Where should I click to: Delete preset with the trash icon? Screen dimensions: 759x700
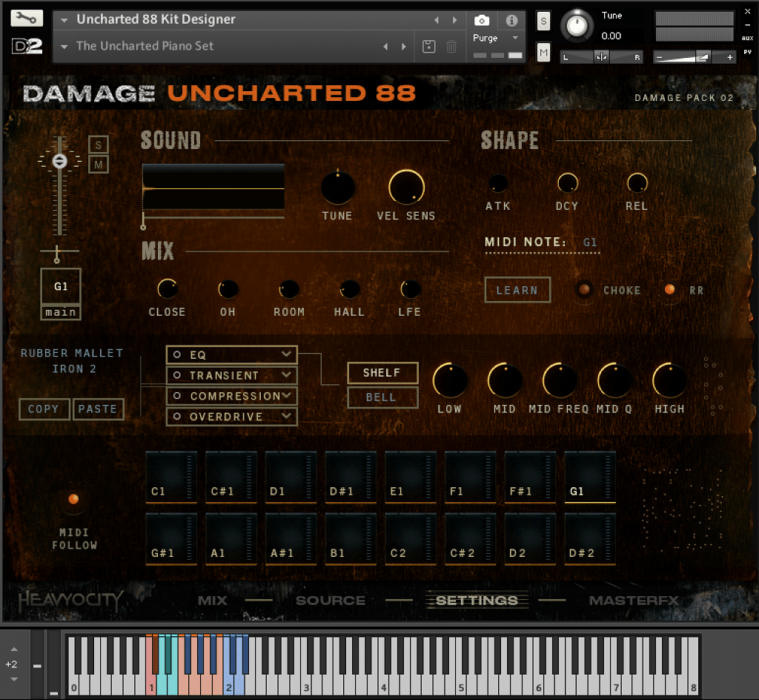(451, 47)
